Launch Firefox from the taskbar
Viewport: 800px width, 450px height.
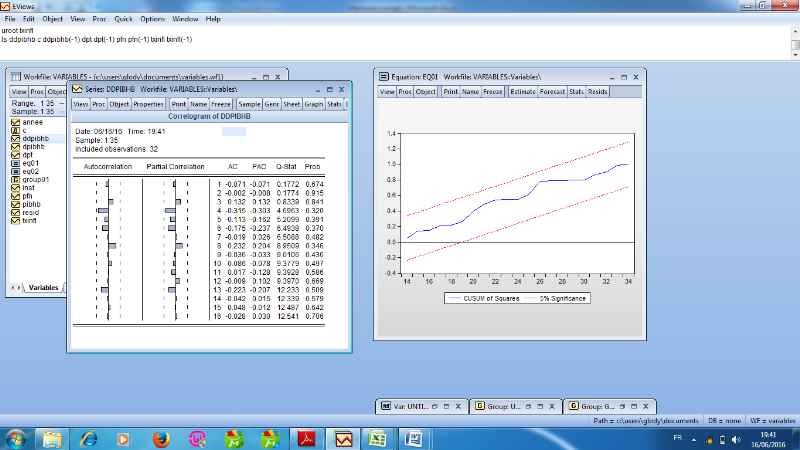(160, 438)
